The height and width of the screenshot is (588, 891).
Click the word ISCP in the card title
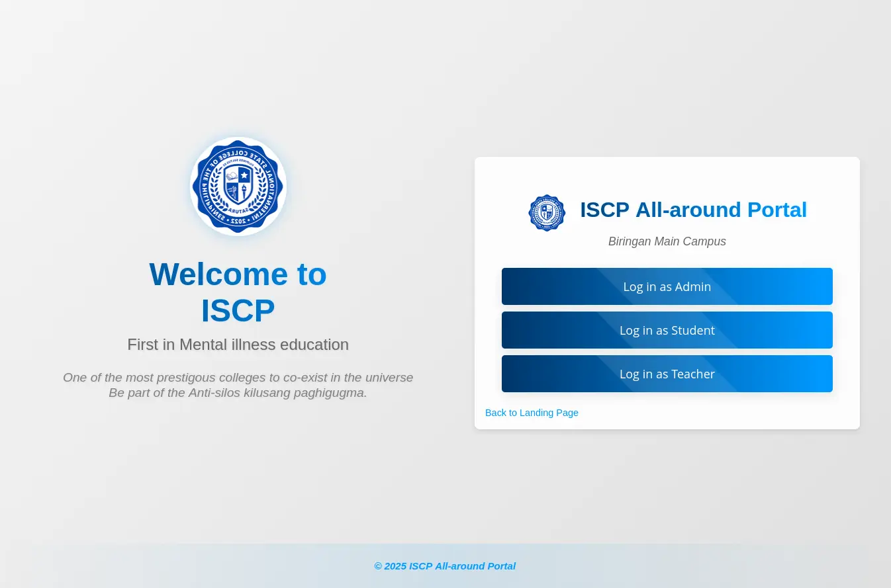604,210
